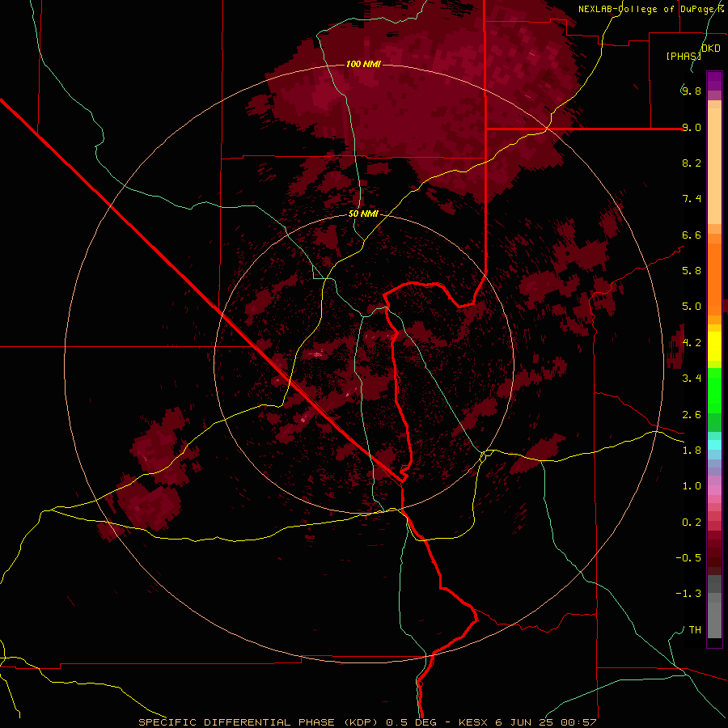Screen dimensions: 728x728
Task: Click the cyan segment of the color bar
Action: click(714, 445)
